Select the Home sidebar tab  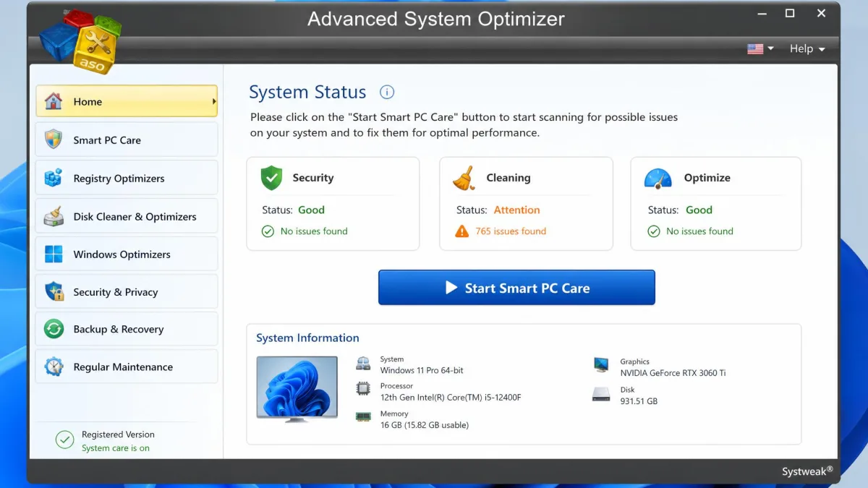[127, 101]
